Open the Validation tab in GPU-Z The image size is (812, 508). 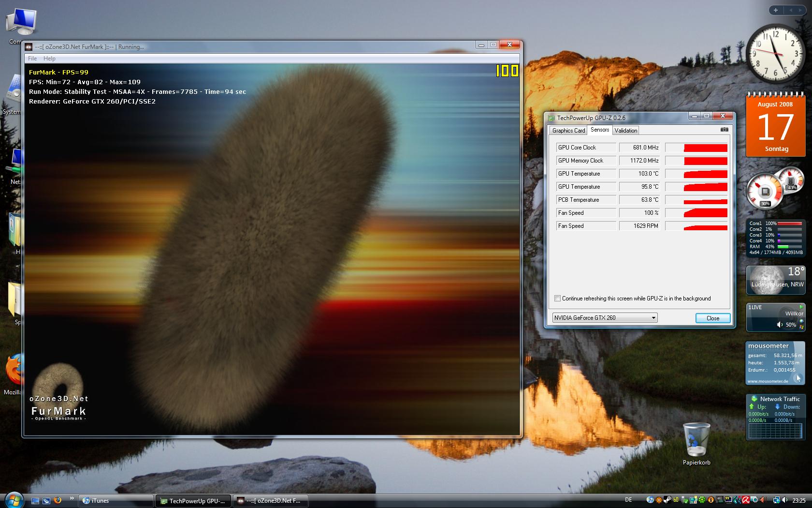pos(626,131)
